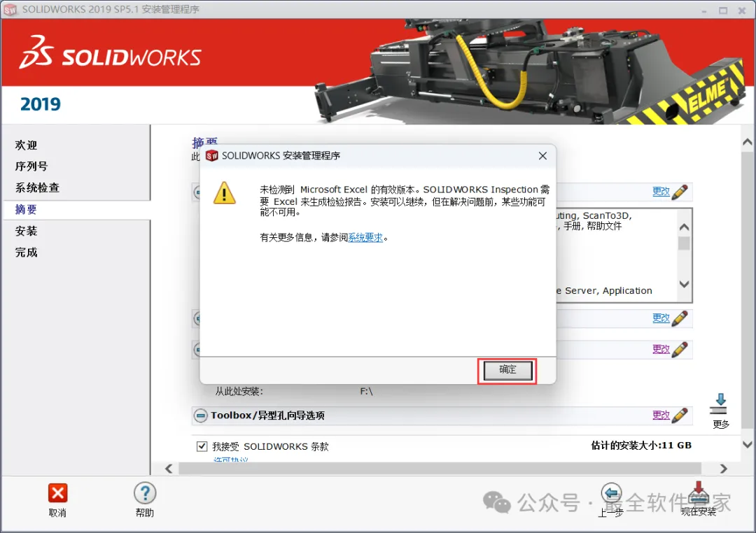
Task: Click 更改 link in Toolbox row
Action: pos(661,415)
